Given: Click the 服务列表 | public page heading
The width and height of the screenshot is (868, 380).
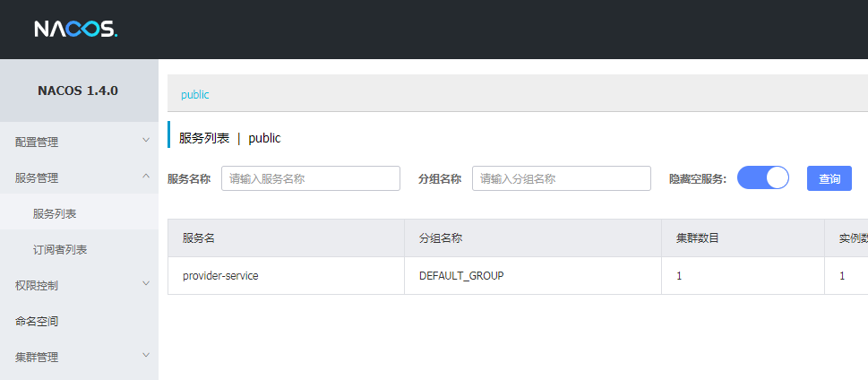Looking at the screenshot, I should (x=229, y=139).
